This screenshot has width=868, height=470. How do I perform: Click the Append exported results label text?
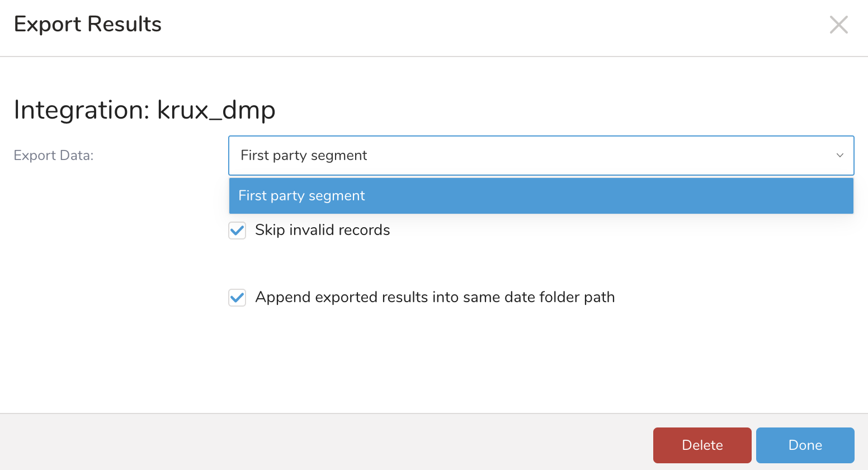tap(435, 297)
